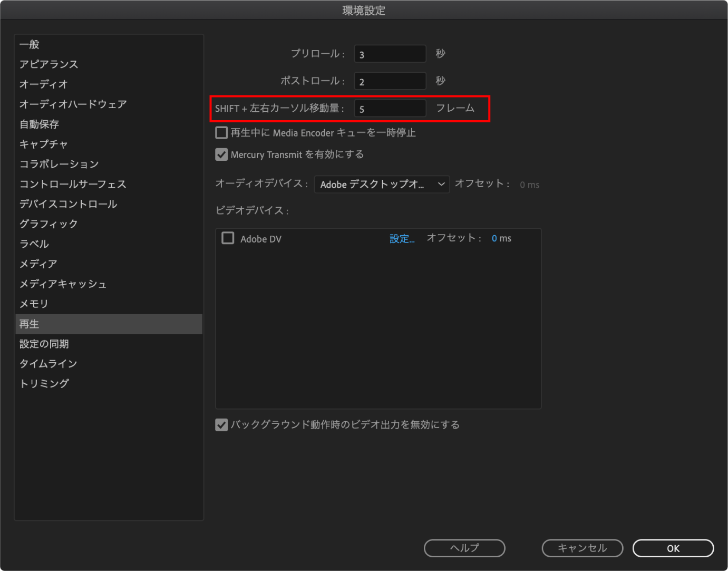
Task: Click the キャンセル button
Action: click(583, 548)
